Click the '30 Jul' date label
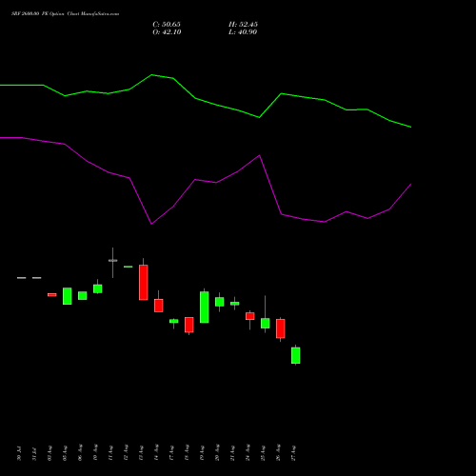 click(19, 453)
